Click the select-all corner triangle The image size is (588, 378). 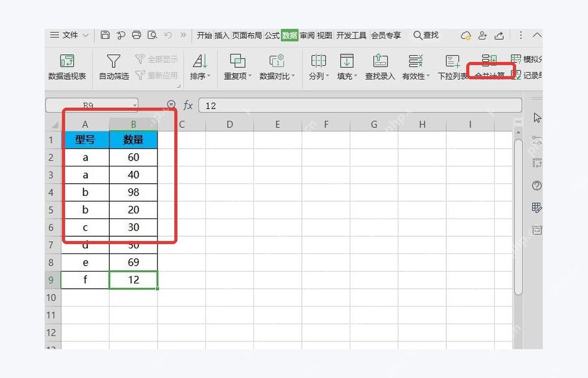(x=55, y=125)
